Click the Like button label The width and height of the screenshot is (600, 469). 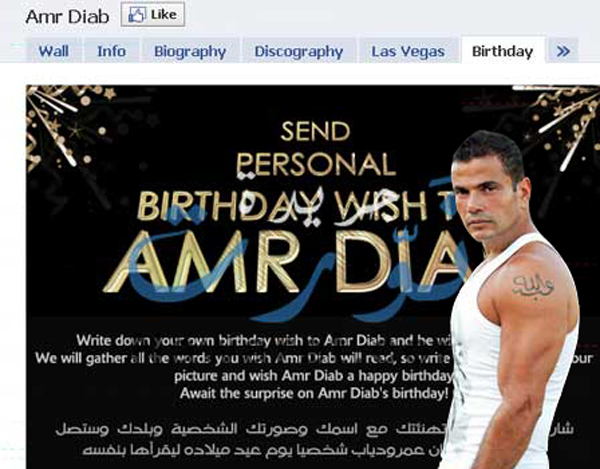click(164, 15)
